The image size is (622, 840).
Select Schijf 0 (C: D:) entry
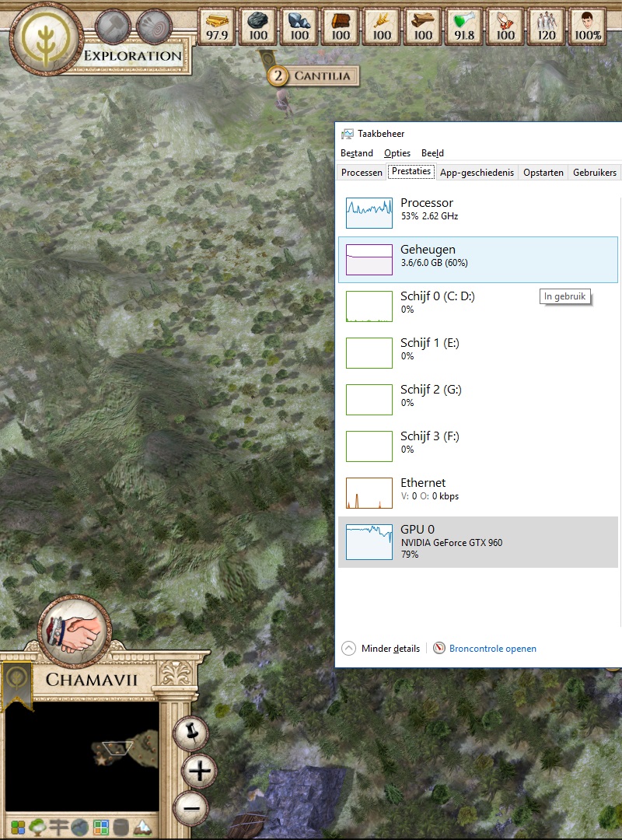pyautogui.click(x=478, y=306)
